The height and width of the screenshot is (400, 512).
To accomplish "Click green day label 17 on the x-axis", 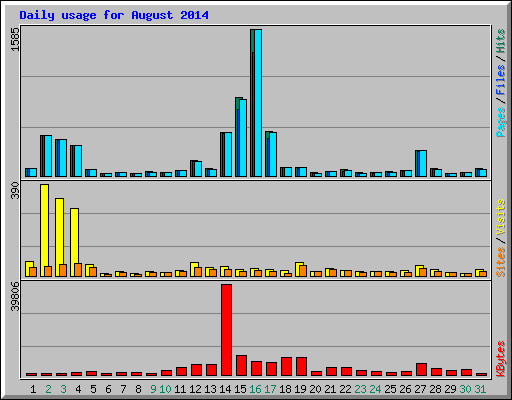I will pos(270,389).
